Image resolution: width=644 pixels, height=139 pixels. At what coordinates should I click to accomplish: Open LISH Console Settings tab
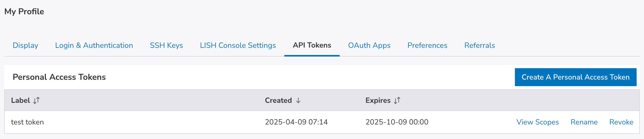[x=238, y=45]
